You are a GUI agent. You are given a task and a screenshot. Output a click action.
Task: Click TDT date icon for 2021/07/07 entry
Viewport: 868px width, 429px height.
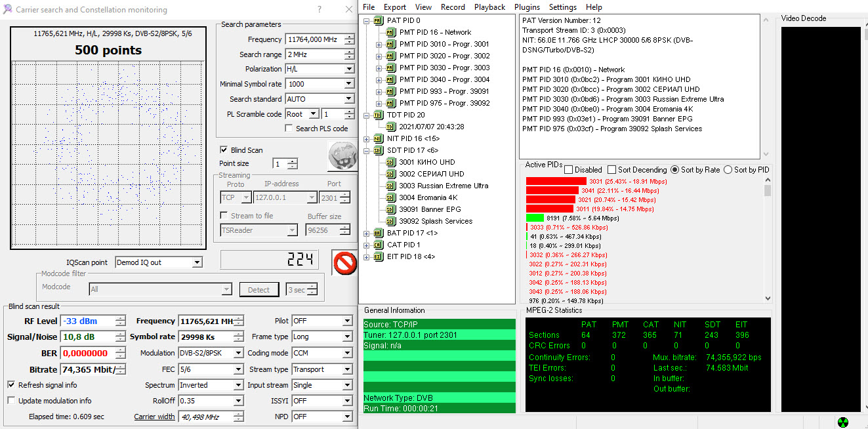pos(391,127)
